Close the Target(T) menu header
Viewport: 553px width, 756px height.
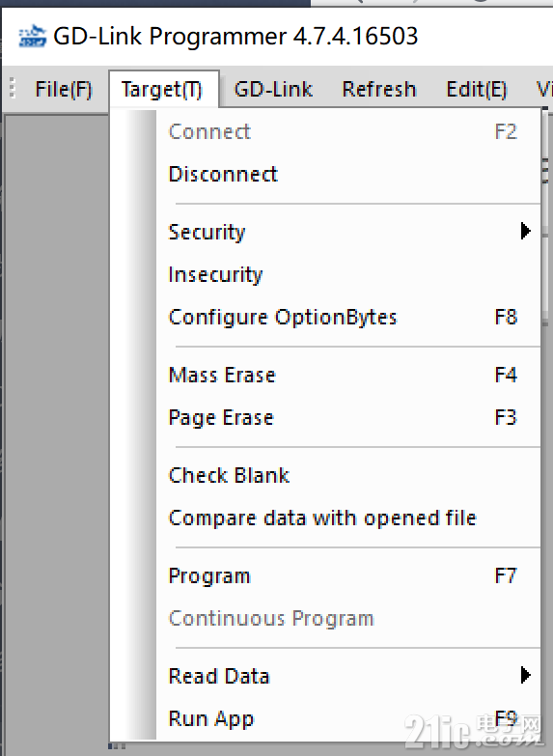click(x=163, y=89)
